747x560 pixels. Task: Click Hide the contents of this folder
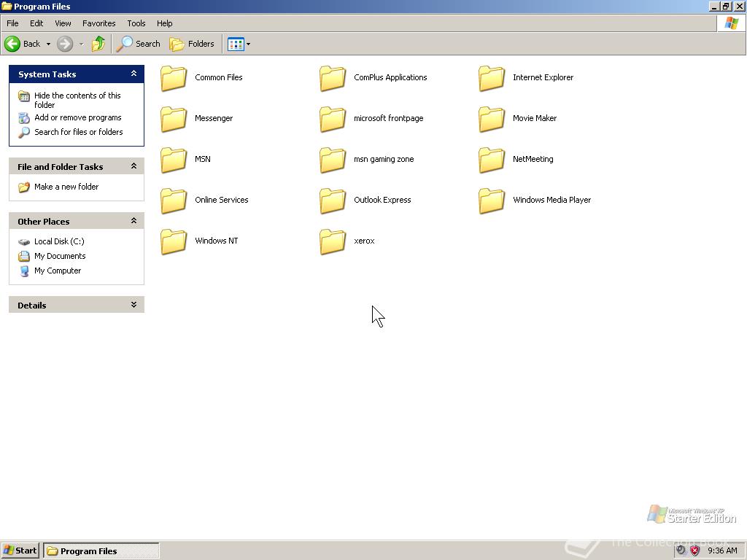click(77, 100)
